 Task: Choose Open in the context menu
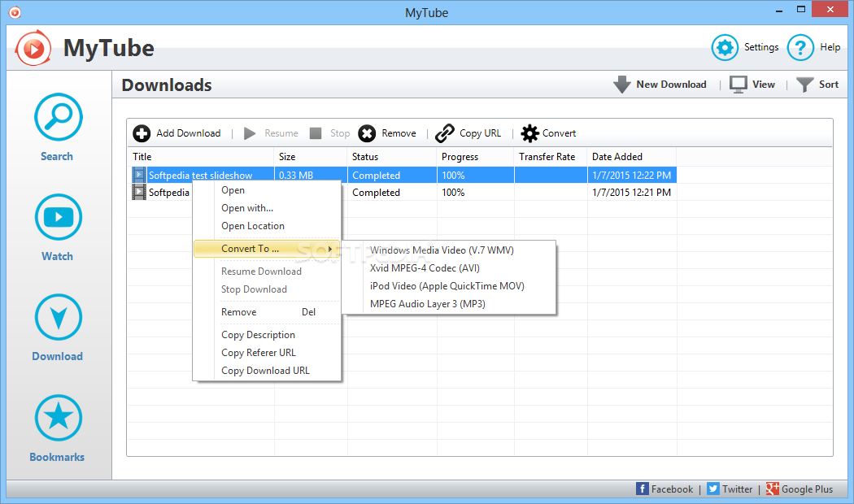click(268, 190)
